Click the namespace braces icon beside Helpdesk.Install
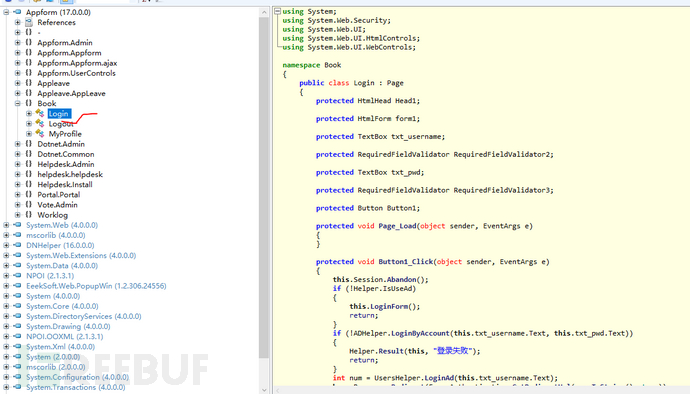Image resolution: width=690 pixels, height=394 pixels. coord(29,184)
